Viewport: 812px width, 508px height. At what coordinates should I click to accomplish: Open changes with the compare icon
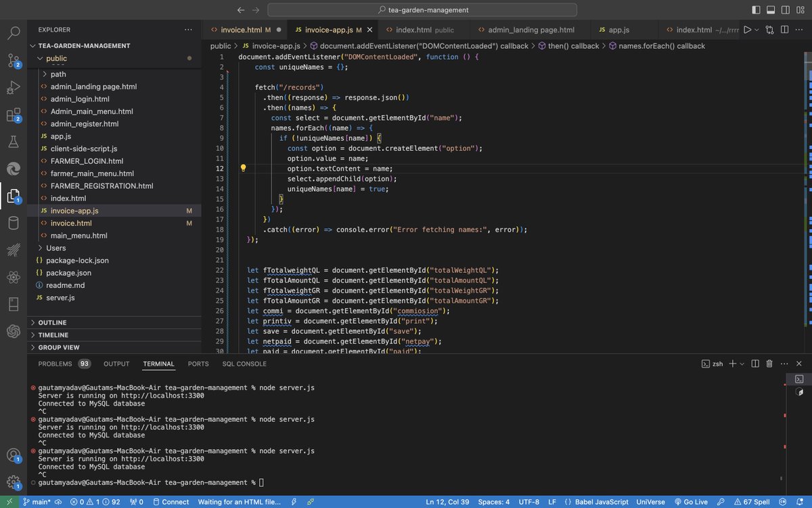click(x=771, y=30)
